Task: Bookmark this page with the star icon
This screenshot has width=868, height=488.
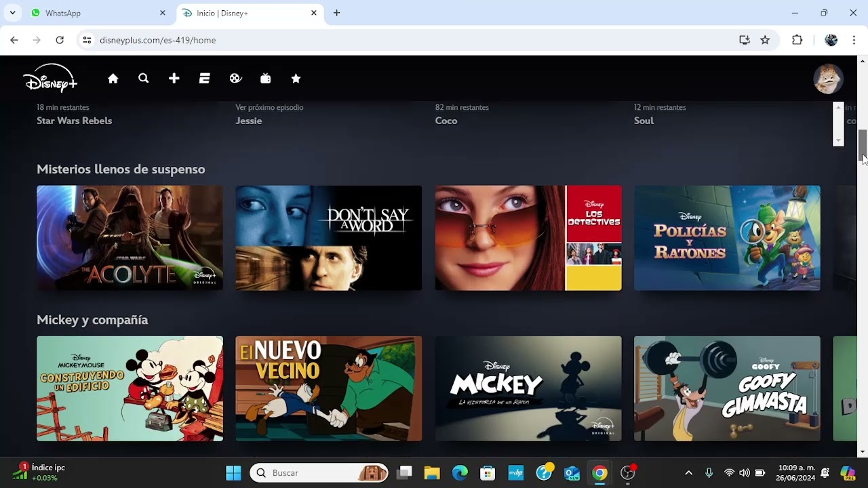Action: pyautogui.click(x=765, y=40)
